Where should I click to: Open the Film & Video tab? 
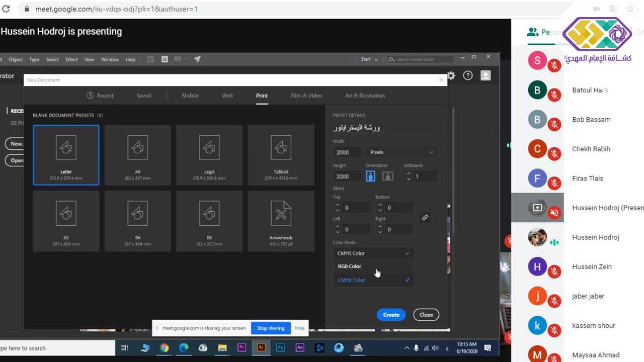point(306,96)
